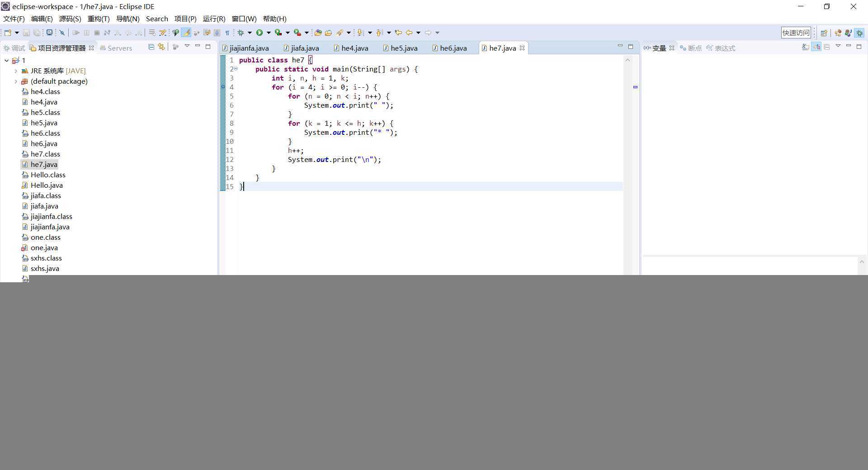Screen dimensions: 868x470
Task: Click the Open Perspective icon
Action: click(824, 33)
